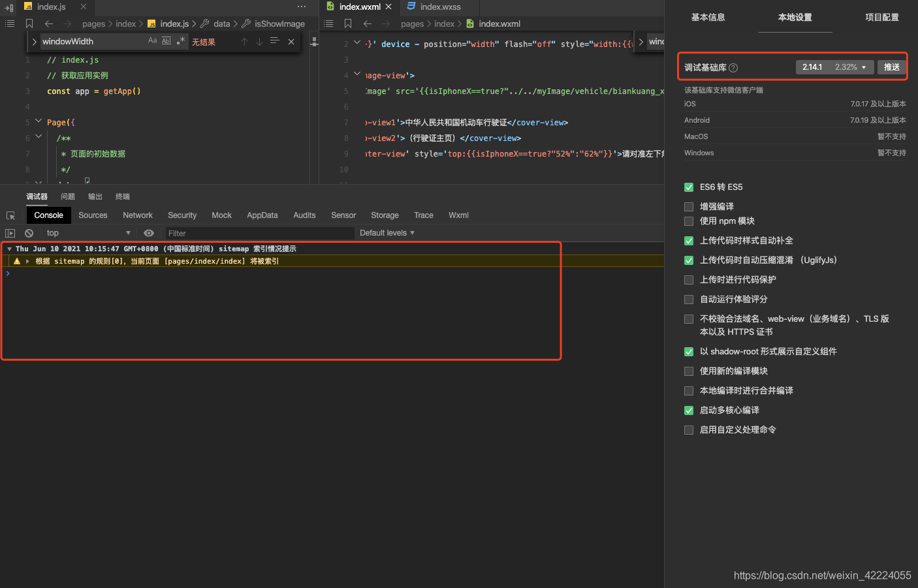Switch to the Audits devtools tab

tap(304, 215)
